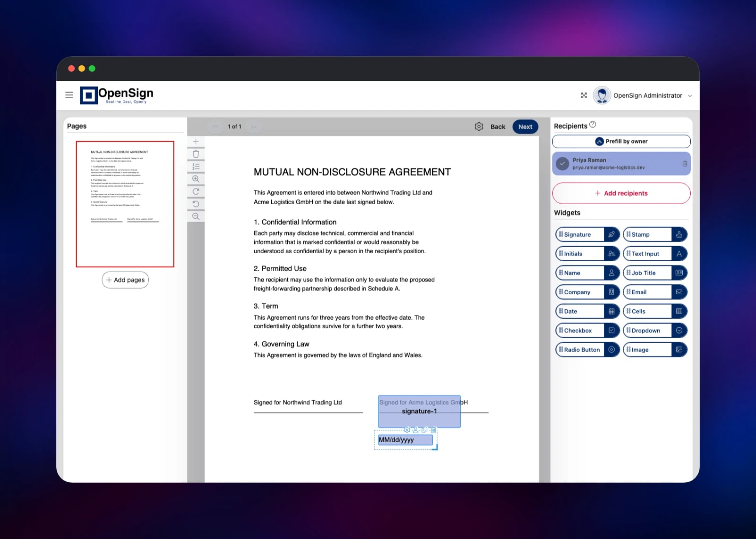This screenshot has width=756, height=539.
Task: Assign signer via person icon on date field
Action: pos(416,430)
